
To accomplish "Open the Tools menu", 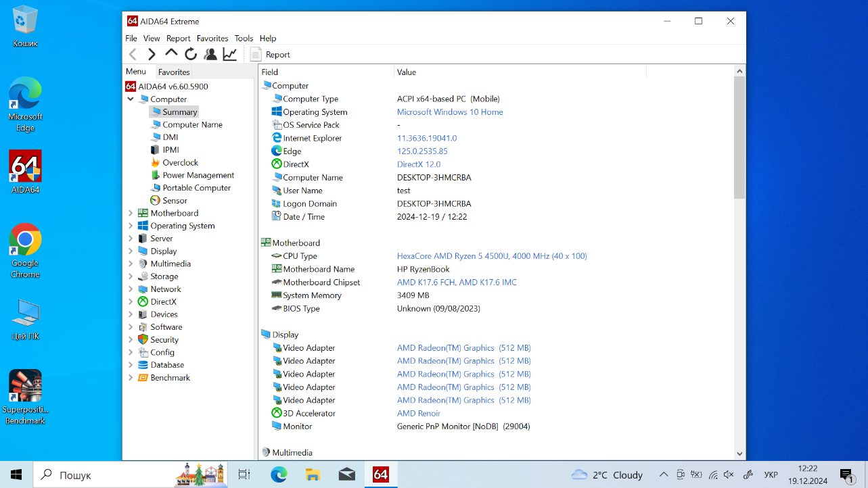I will point(244,39).
